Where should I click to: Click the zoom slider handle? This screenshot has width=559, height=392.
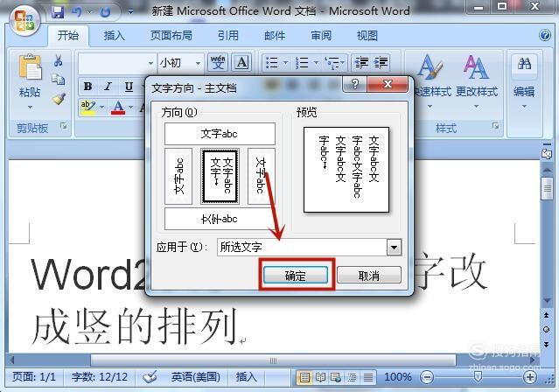pos(478,376)
